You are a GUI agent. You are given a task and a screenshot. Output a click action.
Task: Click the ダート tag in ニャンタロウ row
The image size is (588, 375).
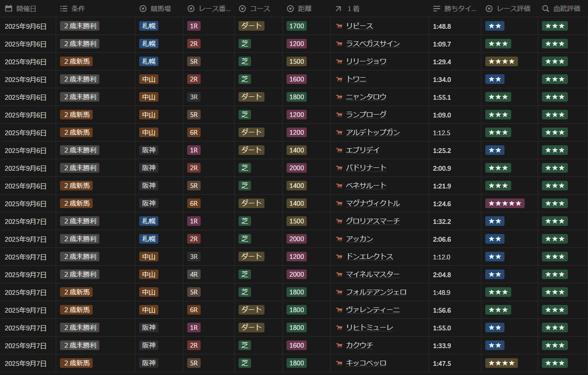pos(251,97)
